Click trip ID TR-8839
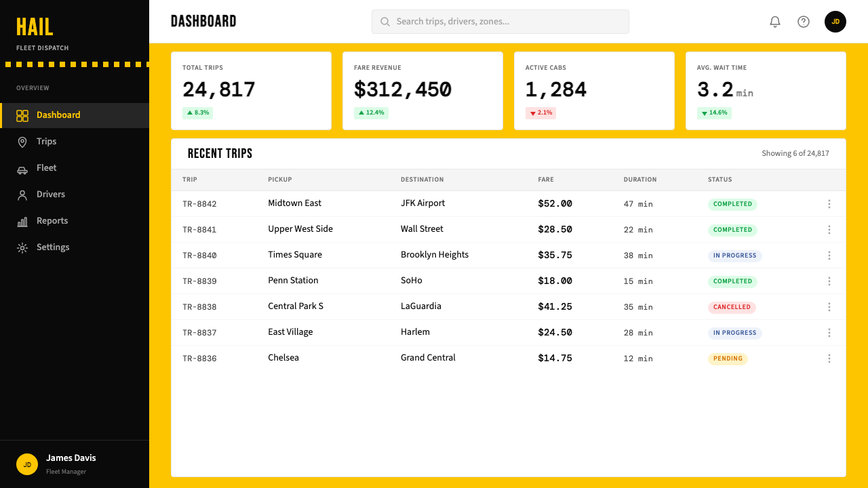Screen dimensions: 868x488 coord(199,281)
